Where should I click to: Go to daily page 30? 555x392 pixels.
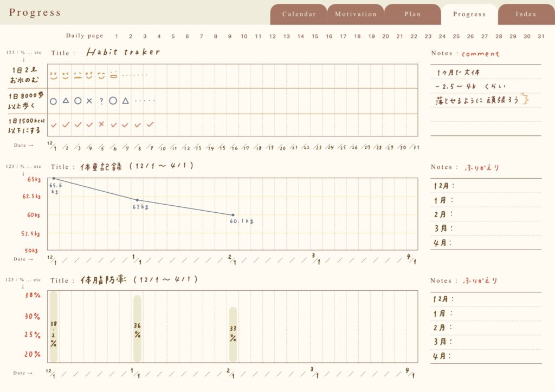(527, 36)
